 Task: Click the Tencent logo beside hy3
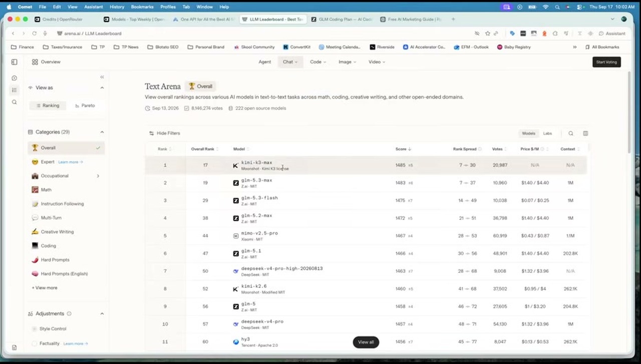(x=236, y=342)
